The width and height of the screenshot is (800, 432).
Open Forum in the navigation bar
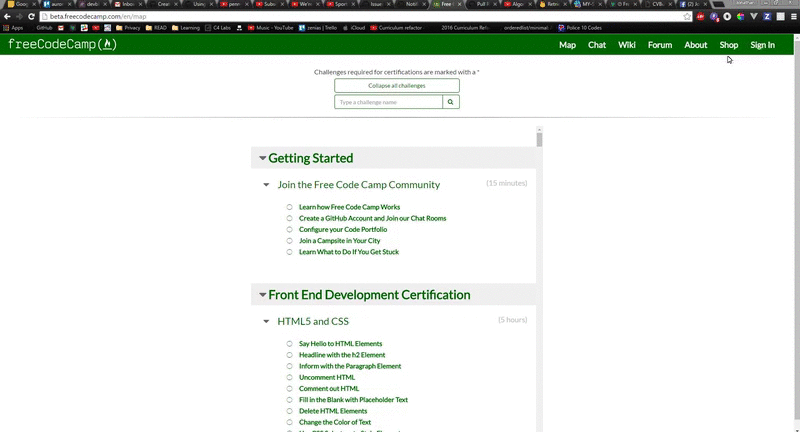point(660,45)
